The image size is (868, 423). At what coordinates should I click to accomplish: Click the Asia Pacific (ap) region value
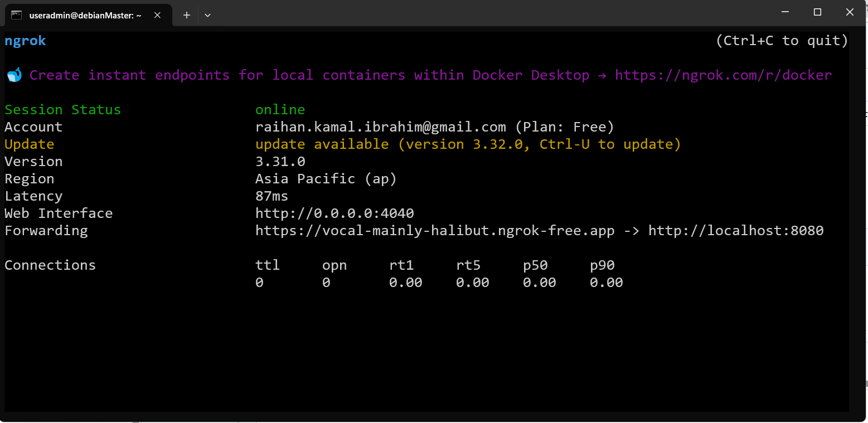pyautogui.click(x=326, y=179)
